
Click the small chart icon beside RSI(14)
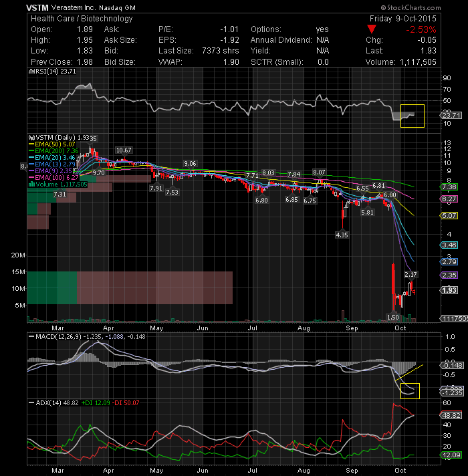[x=31, y=72]
